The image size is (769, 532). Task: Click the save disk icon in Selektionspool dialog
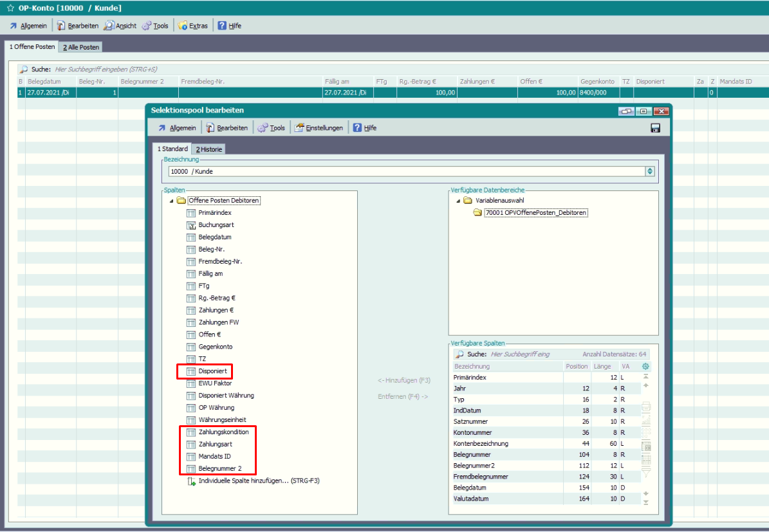click(655, 128)
